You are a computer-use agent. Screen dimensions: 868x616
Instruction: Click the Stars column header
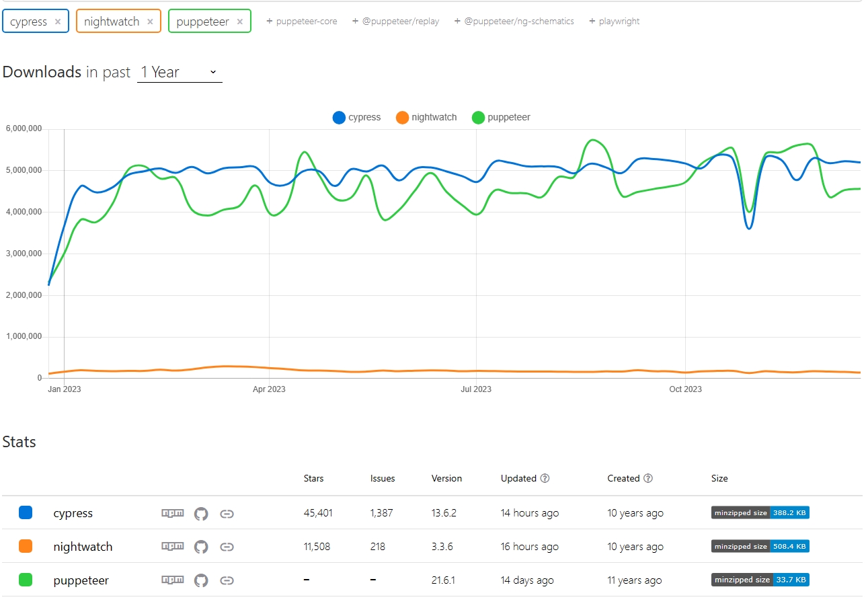[x=313, y=479]
